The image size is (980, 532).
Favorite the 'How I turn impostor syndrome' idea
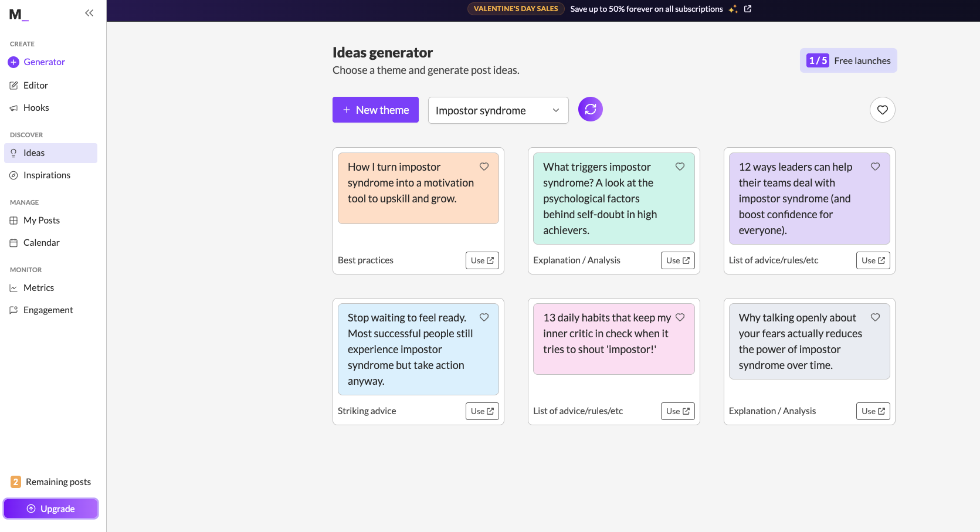(x=484, y=167)
